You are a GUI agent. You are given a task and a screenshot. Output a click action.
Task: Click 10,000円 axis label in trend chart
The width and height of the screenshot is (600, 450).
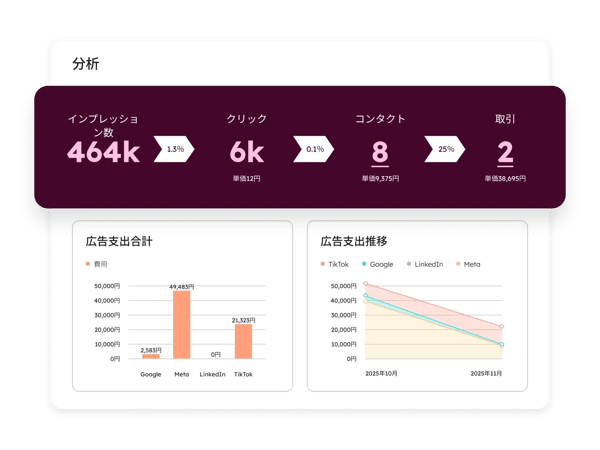[344, 344]
